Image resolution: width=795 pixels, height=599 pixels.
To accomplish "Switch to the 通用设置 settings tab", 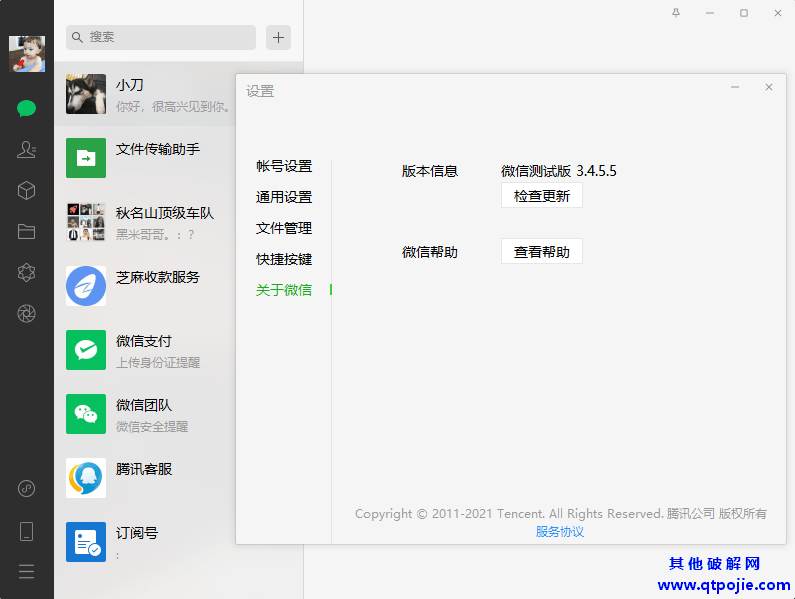I will (284, 197).
